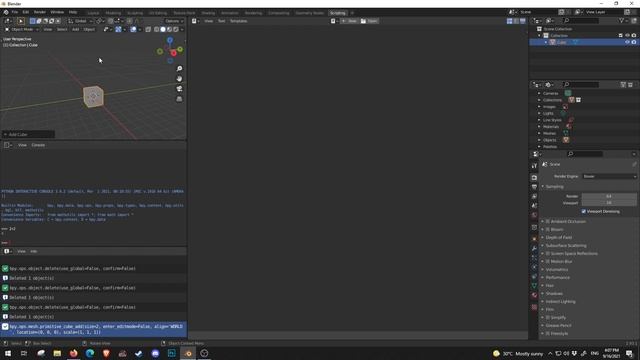The height and width of the screenshot is (360, 640).
Task: Click the Viewport samples value field
Action: pos(609,203)
